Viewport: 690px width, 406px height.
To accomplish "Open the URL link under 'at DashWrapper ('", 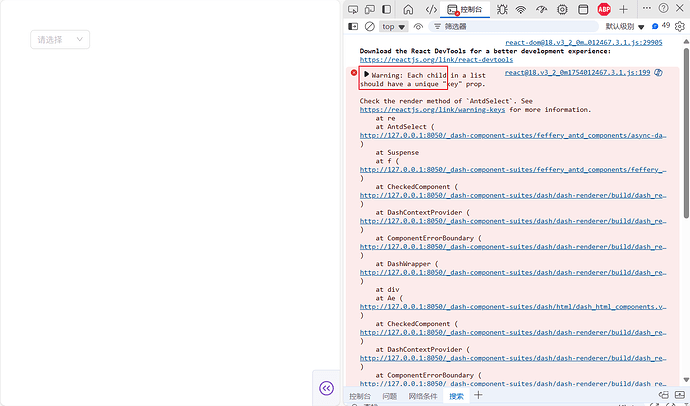I will point(513,273).
